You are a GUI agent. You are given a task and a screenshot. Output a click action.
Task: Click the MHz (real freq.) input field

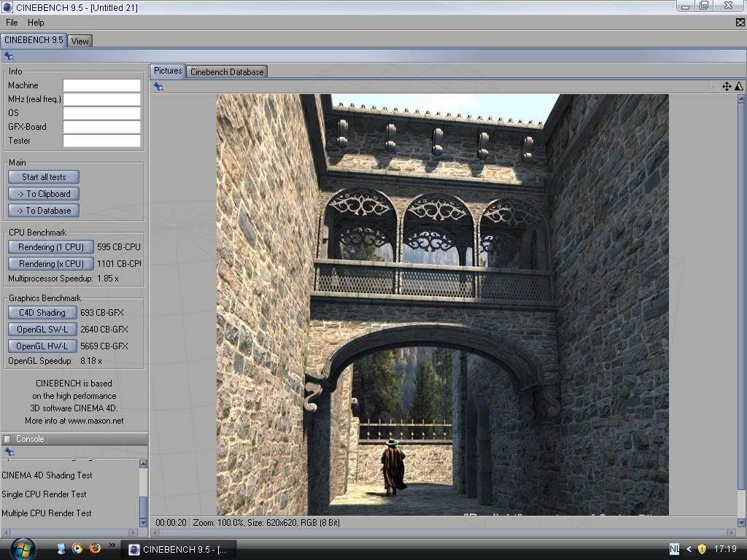coord(102,99)
